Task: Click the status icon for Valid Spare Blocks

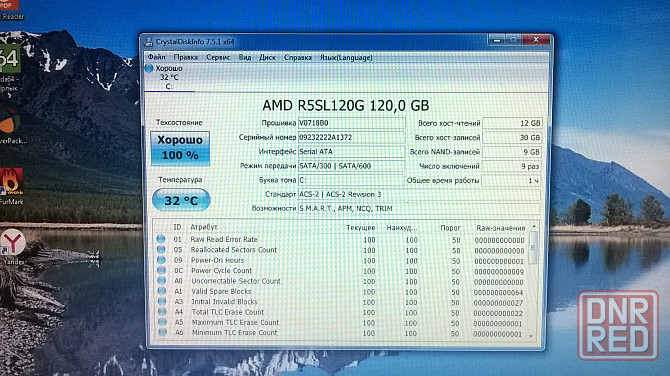Action: coord(162,291)
